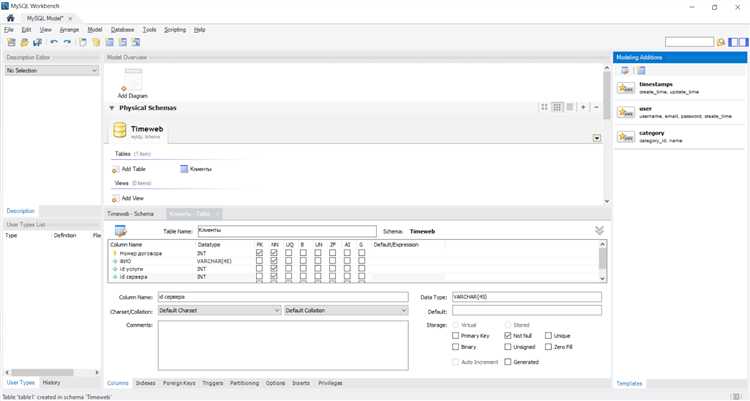
Task: Select the category template icon
Action: [626, 137]
